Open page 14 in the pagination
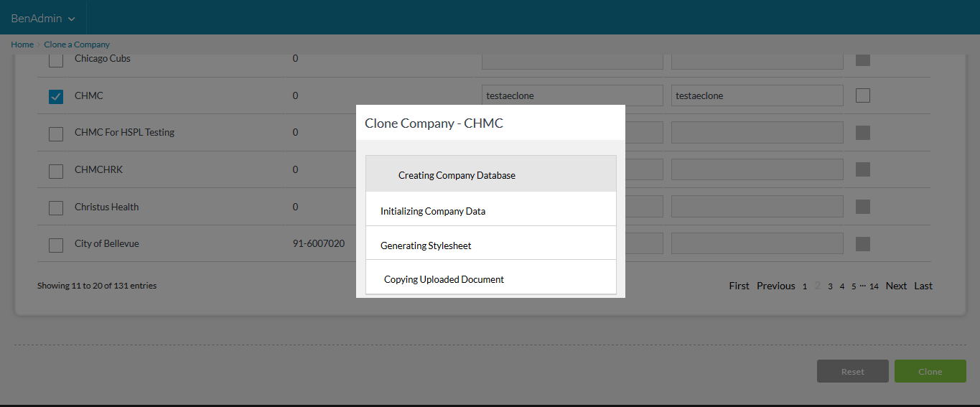The height and width of the screenshot is (407, 980). coord(874,286)
